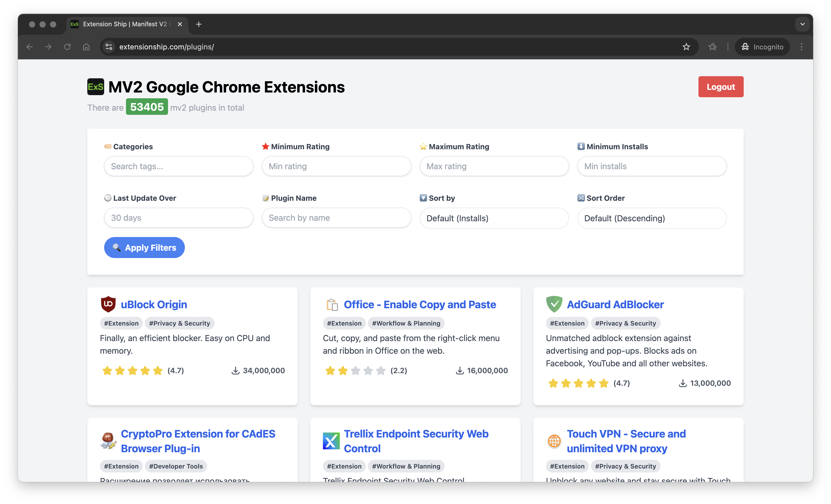The width and height of the screenshot is (831, 504).
Task: Click the address bar URL
Action: point(167,47)
